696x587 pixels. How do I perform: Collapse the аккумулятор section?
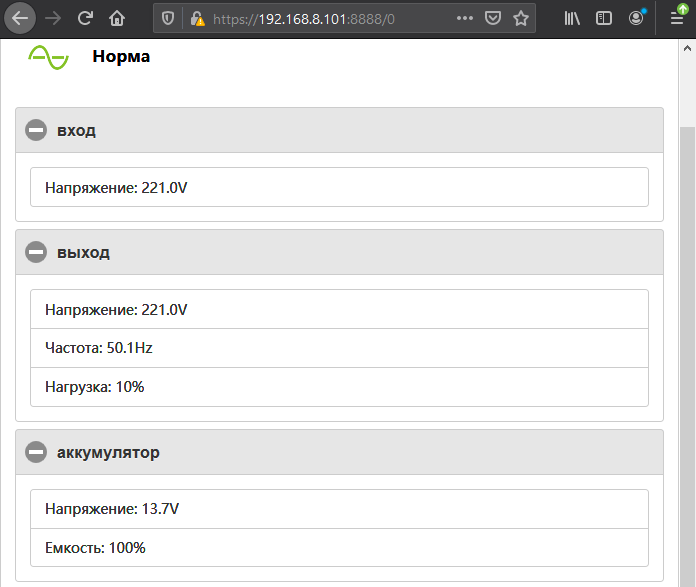click(36, 452)
